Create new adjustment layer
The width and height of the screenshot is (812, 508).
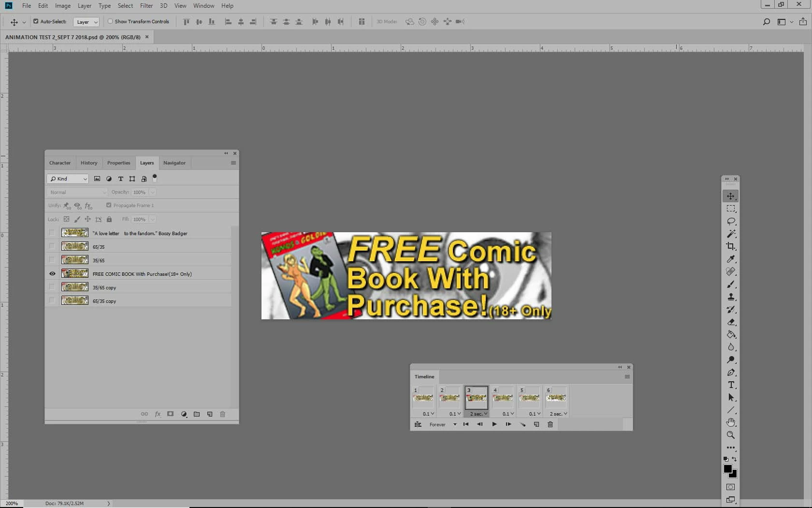184,414
